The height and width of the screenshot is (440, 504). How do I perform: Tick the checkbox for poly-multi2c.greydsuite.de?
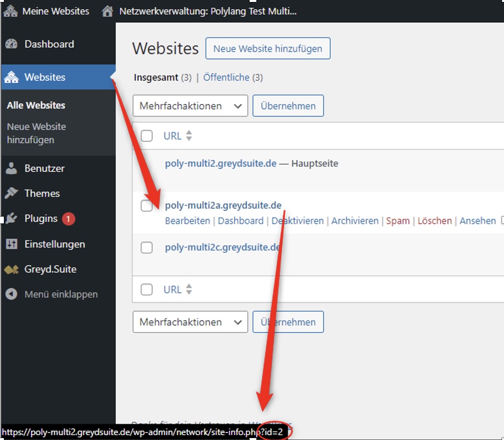click(x=146, y=247)
